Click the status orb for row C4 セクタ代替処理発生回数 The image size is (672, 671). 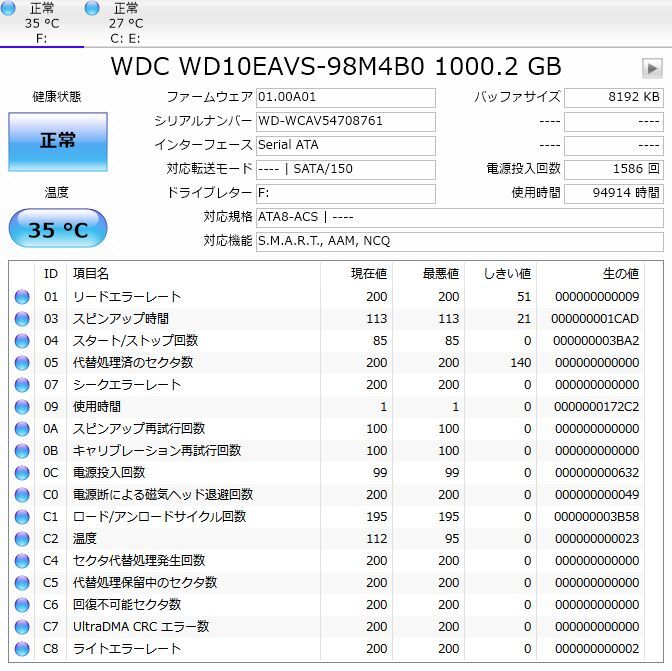pyautogui.click(x=22, y=561)
